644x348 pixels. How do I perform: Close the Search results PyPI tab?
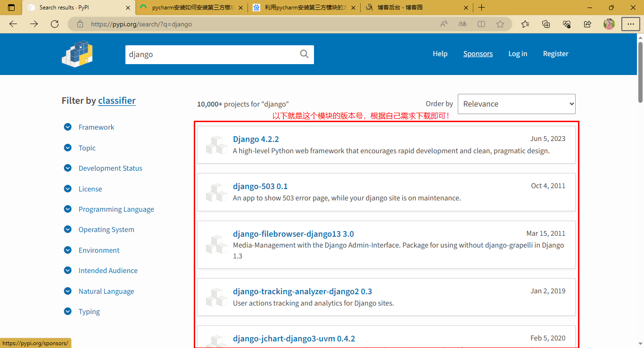click(128, 8)
